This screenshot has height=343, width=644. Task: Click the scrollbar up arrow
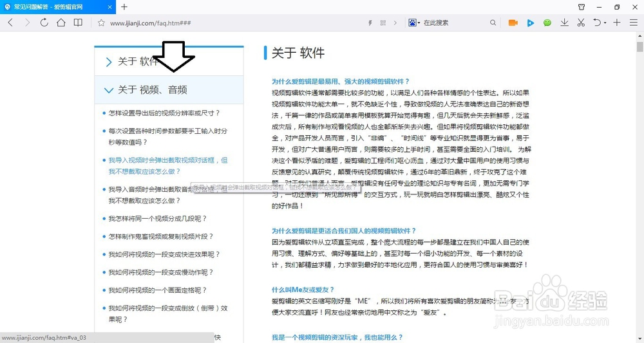point(640,35)
